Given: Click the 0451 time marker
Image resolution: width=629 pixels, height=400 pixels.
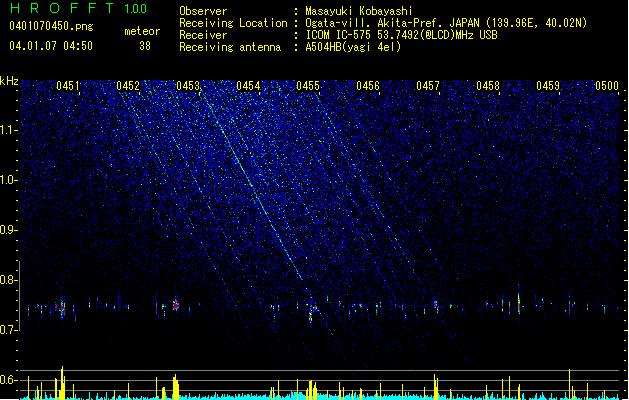Looking at the screenshot, I should pyautogui.click(x=68, y=86).
